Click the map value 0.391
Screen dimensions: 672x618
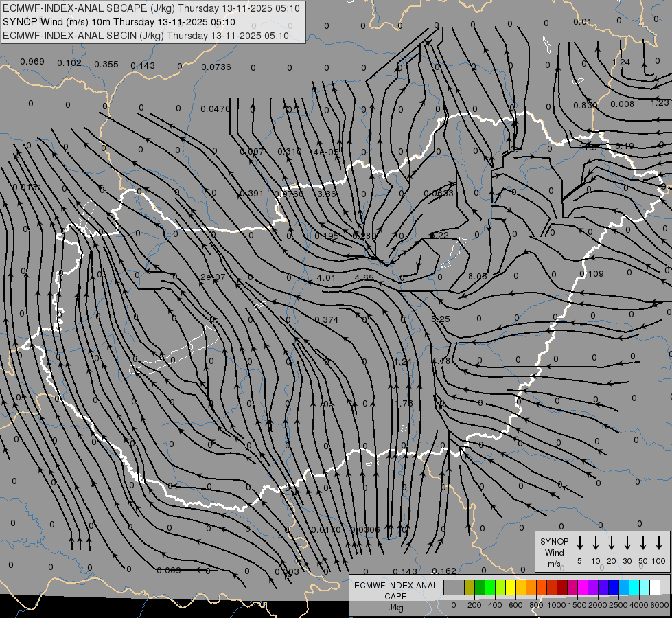(252, 194)
